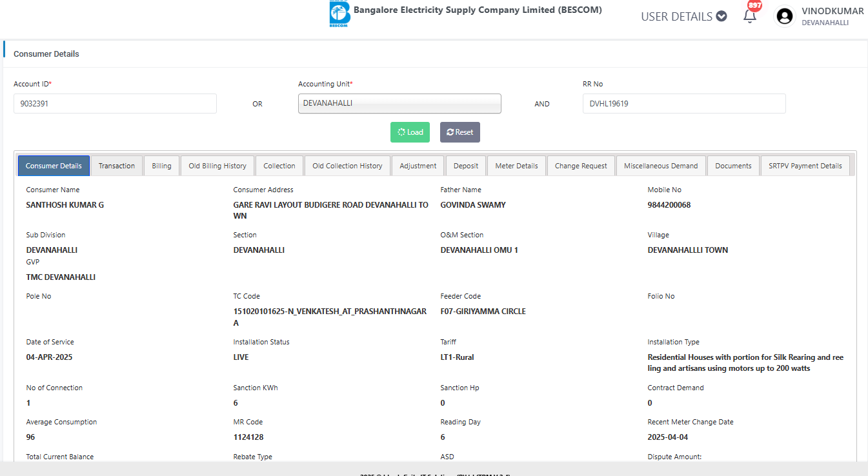Select the Old Billing History tab
The height and width of the screenshot is (476, 868).
(x=217, y=166)
